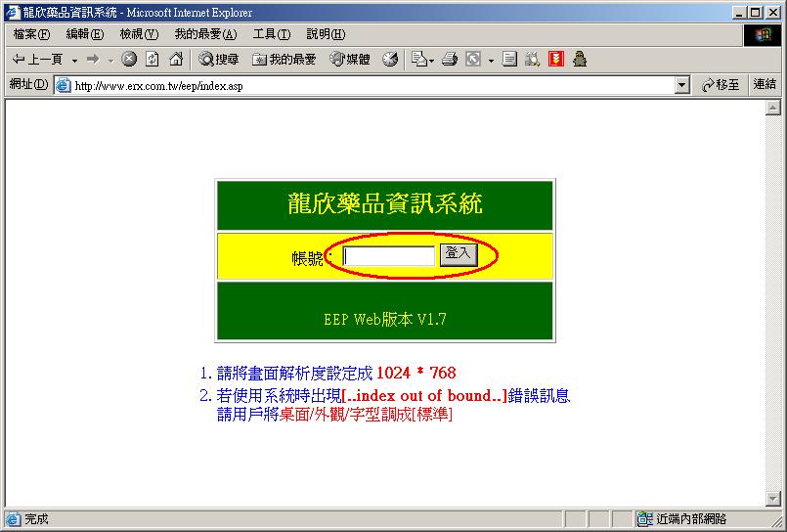The width and height of the screenshot is (787, 532).
Task: Click the red 1024 * 768 text
Action: [x=416, y=373]
